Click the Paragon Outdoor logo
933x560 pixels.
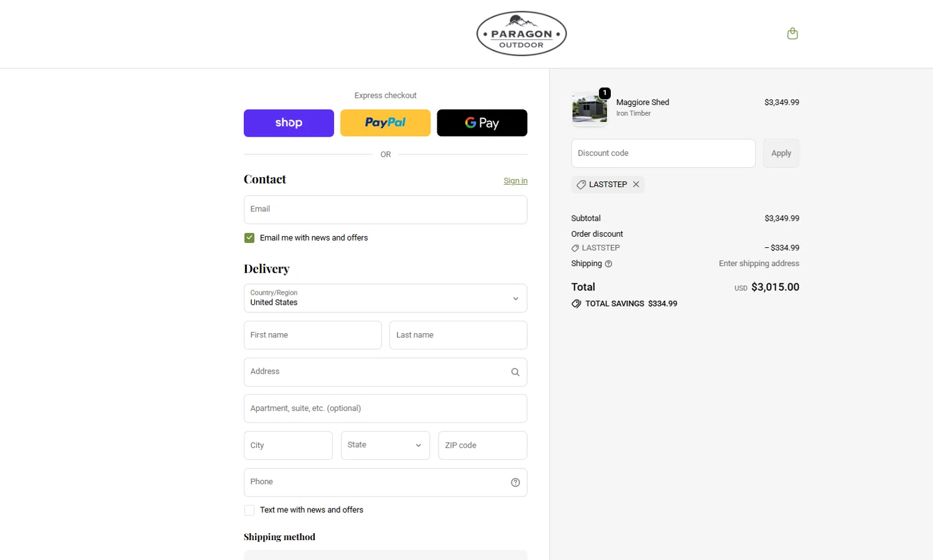tap(521, 34)
